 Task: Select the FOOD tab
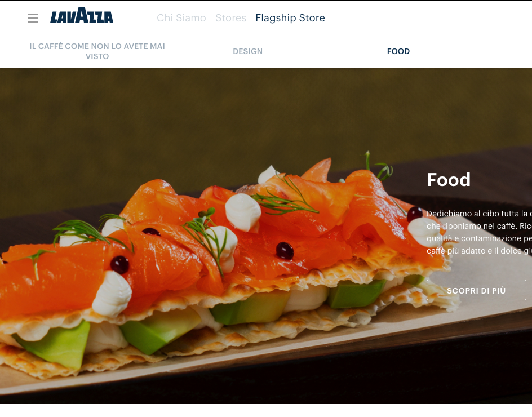pos(398,51)
